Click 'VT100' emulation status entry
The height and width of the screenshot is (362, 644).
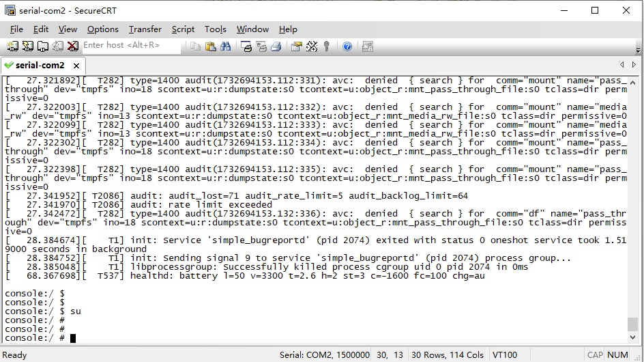pos(505,355)
